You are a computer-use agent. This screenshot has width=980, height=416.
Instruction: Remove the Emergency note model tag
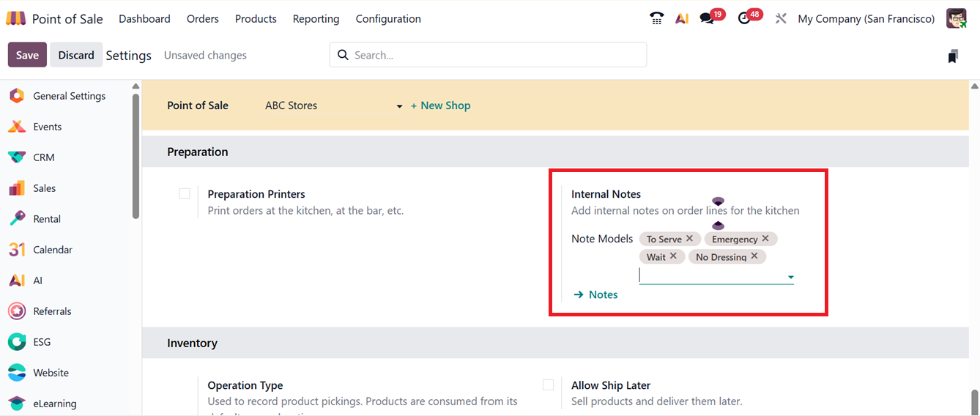[x=765, y=239]
